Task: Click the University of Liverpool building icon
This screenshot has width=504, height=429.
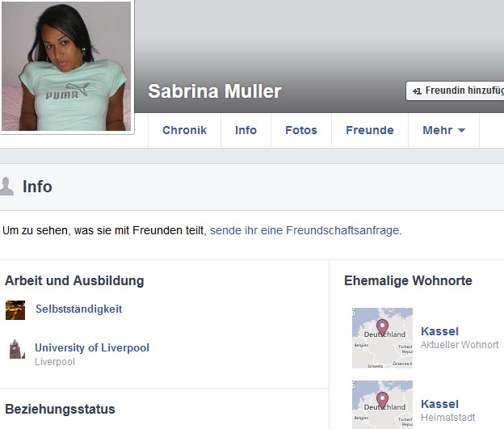Action: 17,349
